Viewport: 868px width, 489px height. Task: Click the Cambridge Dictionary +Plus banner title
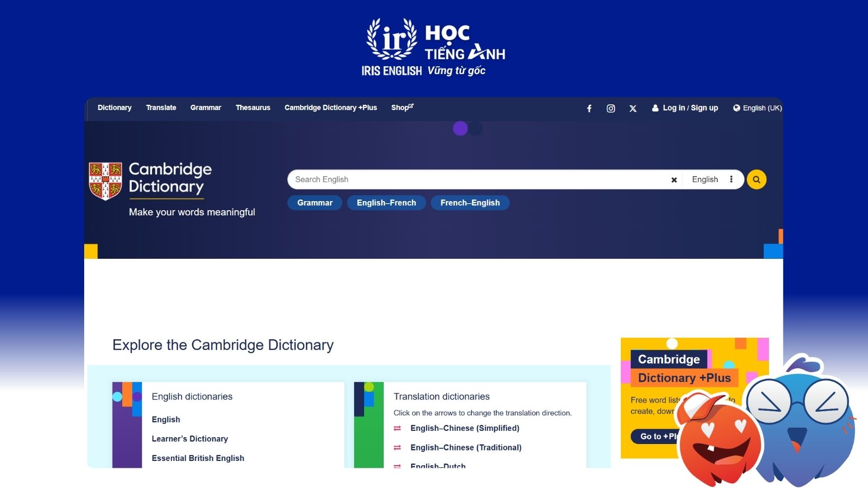coord(684,368)
